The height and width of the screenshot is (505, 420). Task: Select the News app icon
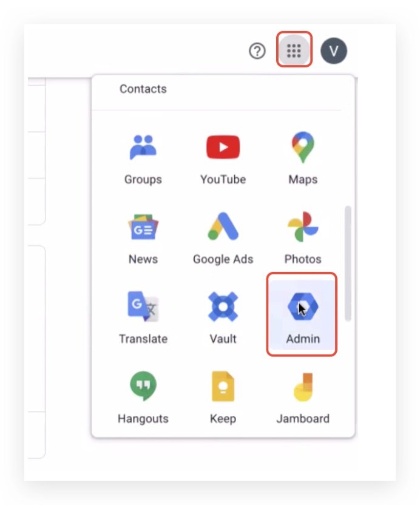(143, 227)
